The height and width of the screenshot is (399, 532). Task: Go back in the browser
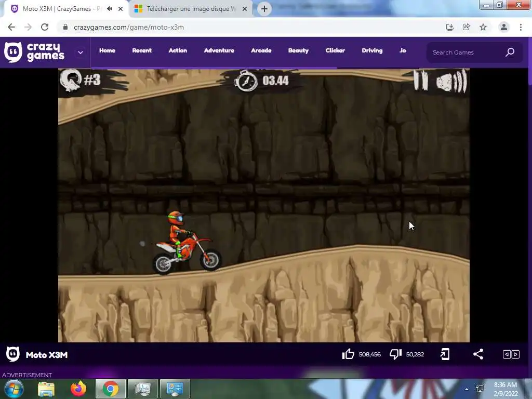pos(11,27)
